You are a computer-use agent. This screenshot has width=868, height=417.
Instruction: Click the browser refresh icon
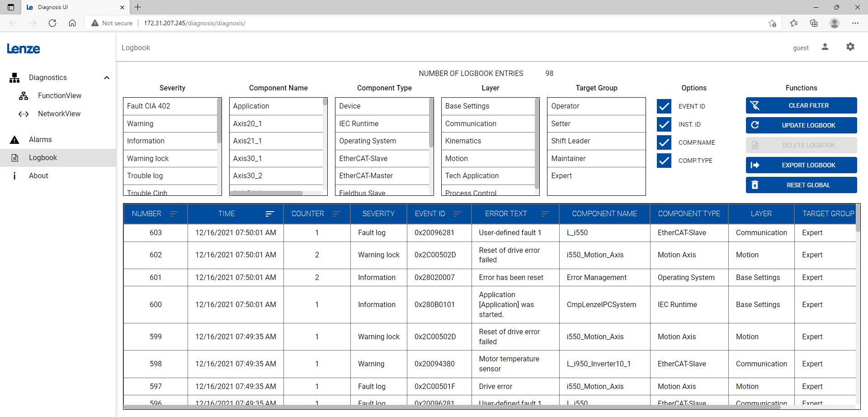click(52, 23)
